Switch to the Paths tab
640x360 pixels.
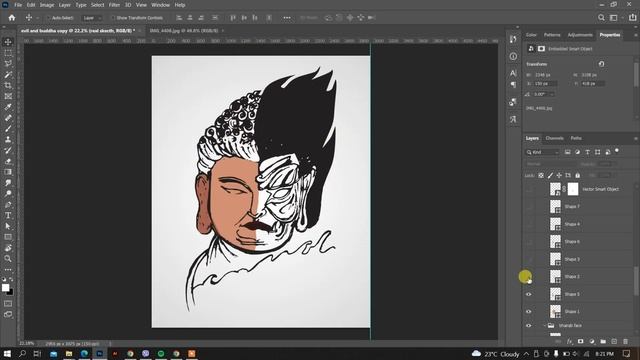tap(576, 138)
